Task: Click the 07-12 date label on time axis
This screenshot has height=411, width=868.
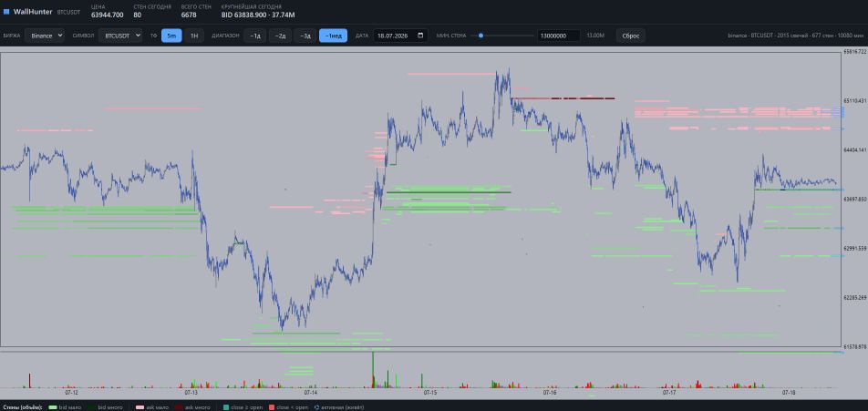Action: click(71, 392)
